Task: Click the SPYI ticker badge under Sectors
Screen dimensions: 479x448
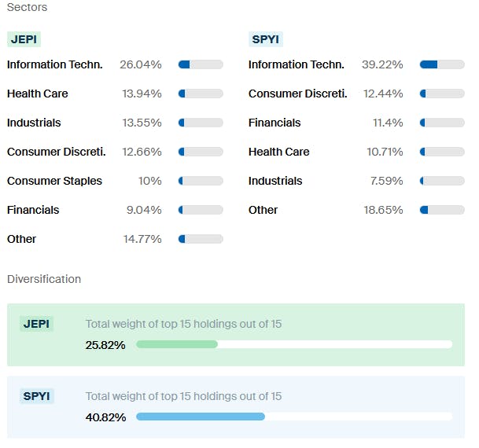Action: point(266,39)
